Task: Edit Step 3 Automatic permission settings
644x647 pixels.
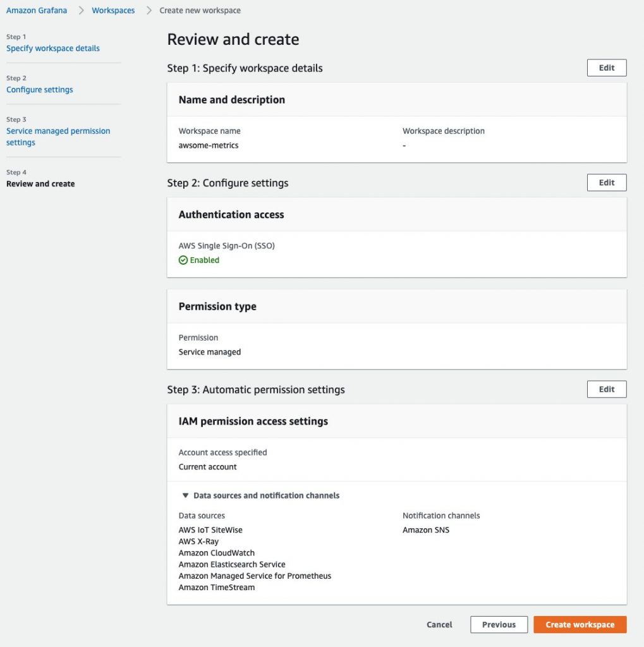Action: pos(607,389)
